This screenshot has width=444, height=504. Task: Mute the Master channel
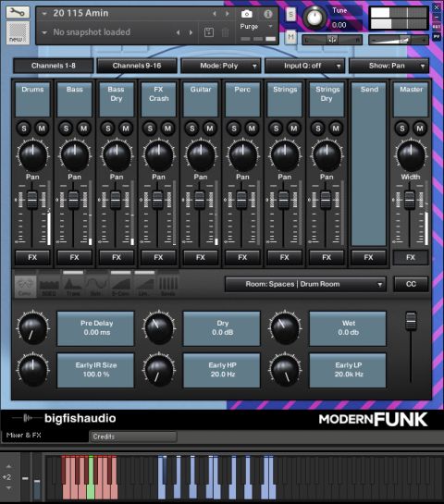420,129
